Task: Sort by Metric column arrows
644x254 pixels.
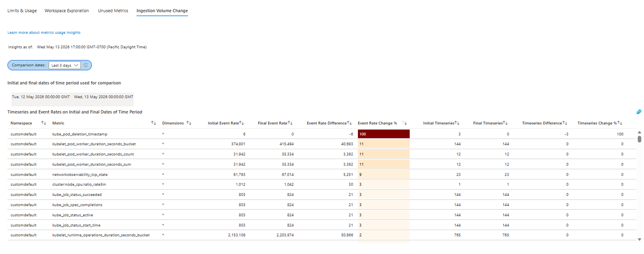Action: point(154,123)
